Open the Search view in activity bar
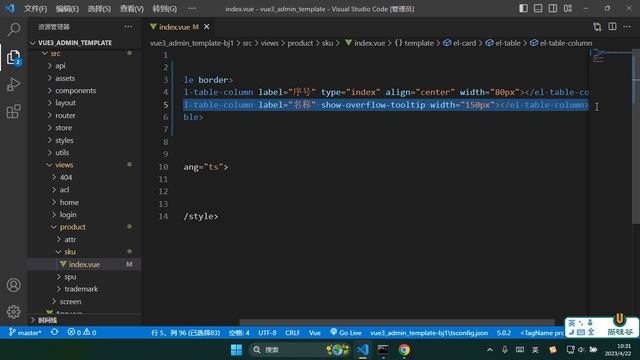The width and height of the screenshot is (640, 360). 13,29
